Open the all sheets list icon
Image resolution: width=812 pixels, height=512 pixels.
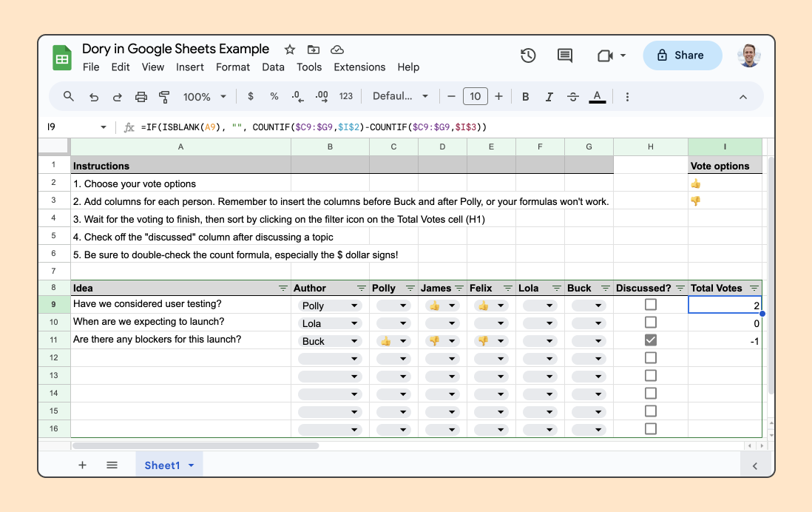pyautogui.click(x=112, y=465)
